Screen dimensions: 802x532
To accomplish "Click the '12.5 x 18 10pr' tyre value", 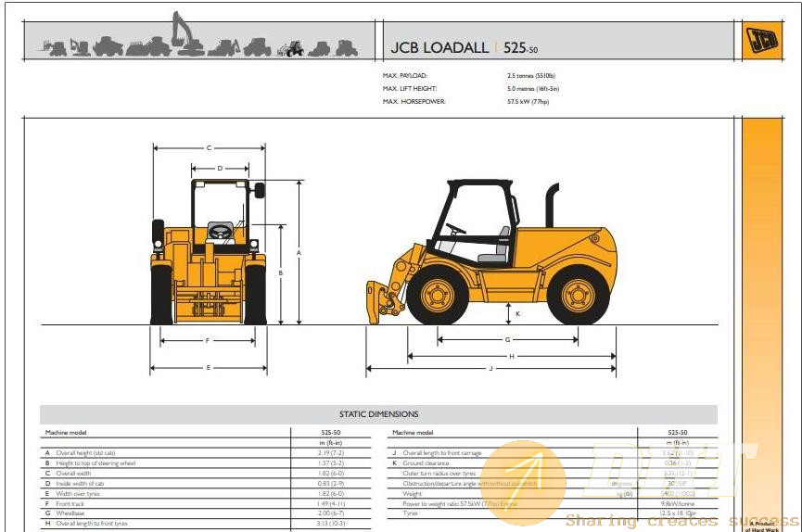I will pos(678,513).
